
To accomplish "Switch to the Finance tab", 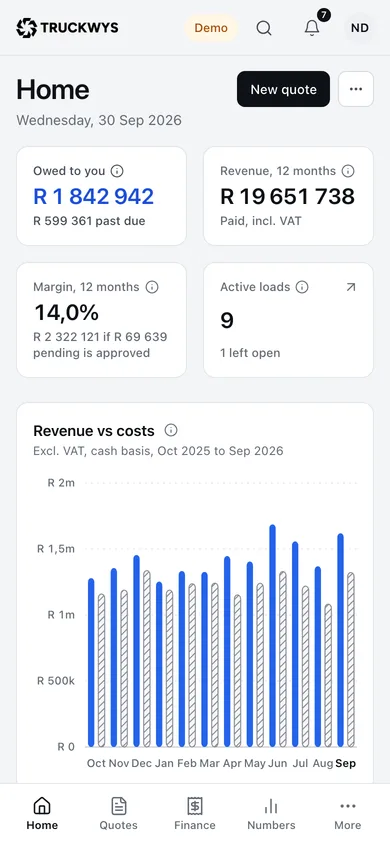I will click(x=195, y=814).
